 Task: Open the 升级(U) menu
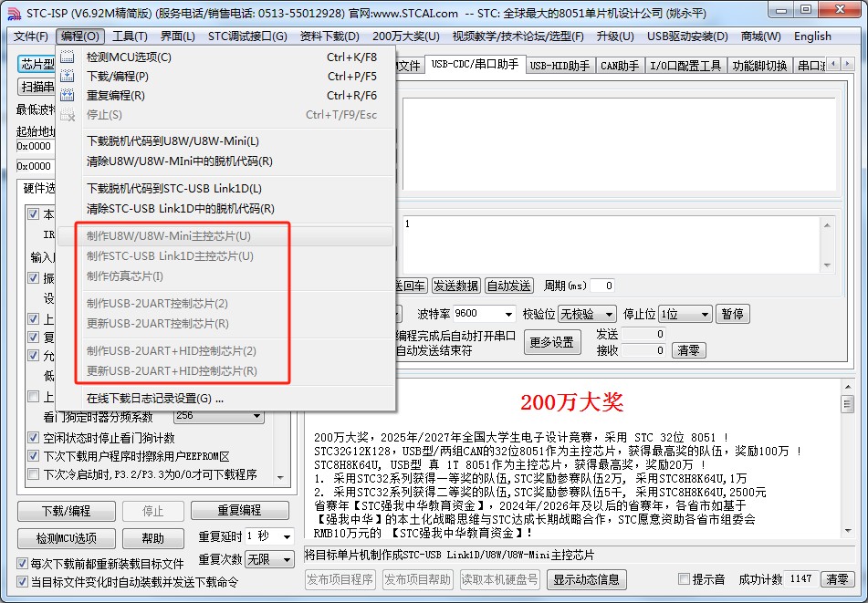pyautogui.click(x=615, y=36)
